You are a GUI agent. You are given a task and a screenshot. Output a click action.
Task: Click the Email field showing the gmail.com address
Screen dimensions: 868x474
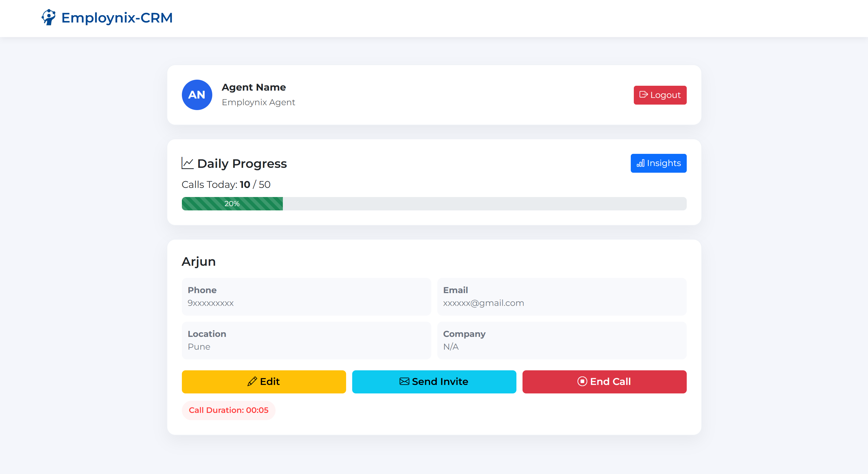[x=561, y=296]
